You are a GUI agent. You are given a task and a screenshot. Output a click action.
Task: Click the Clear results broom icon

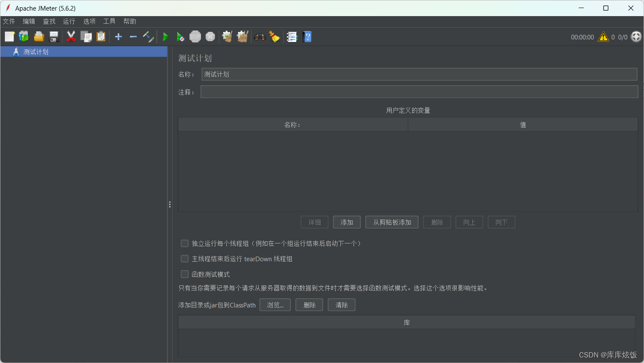pos(275,37)
